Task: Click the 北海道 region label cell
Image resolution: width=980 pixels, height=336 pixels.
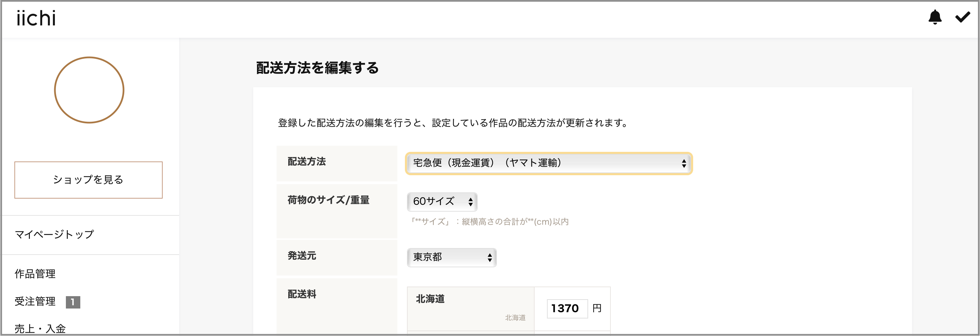Action: pyautogui.click(x=470, y=309)
